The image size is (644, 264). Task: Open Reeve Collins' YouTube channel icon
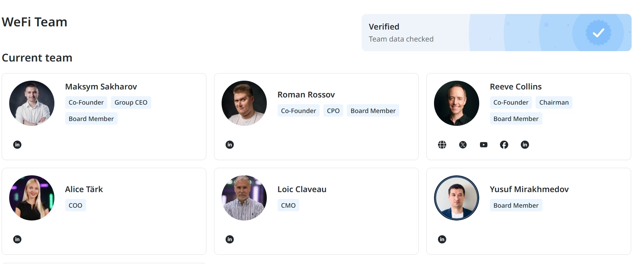coord(484,145)
